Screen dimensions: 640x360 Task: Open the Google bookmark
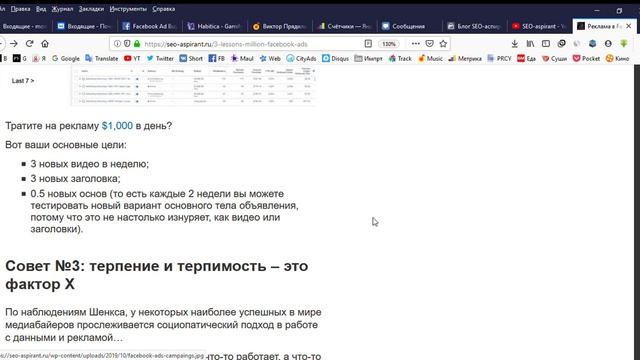tap(66, 58)
